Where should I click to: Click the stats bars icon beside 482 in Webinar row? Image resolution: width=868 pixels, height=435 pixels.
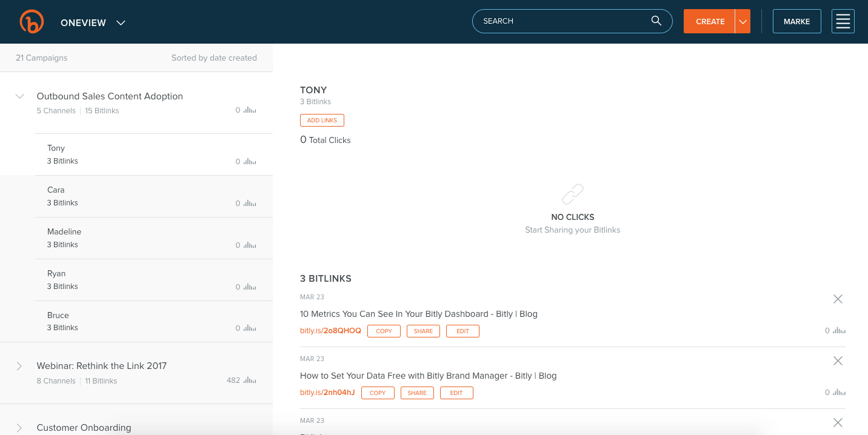click(x=250, y=380)
